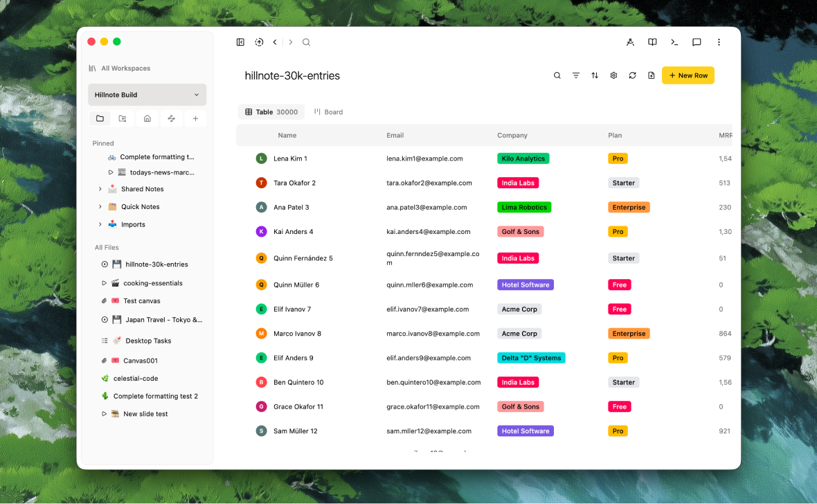Screen dimensions: 817x504
Task: Switch to the Table 30000 tab
Action: pos(271,112)
